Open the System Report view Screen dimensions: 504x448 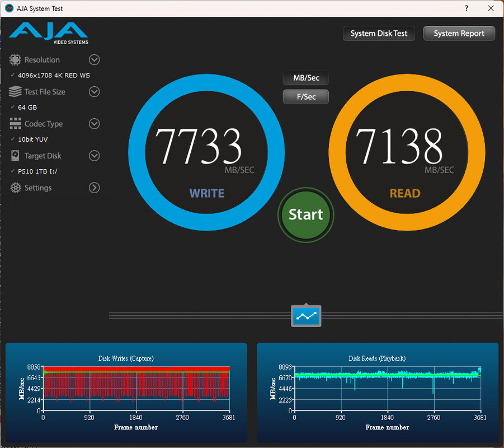pyautogui.click(x=459, y=34)
